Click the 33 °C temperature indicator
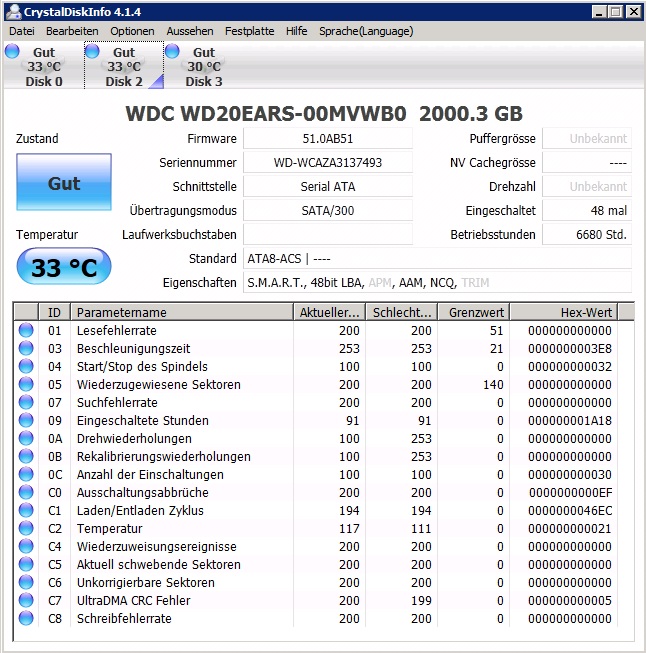 (x=64, y=267)
